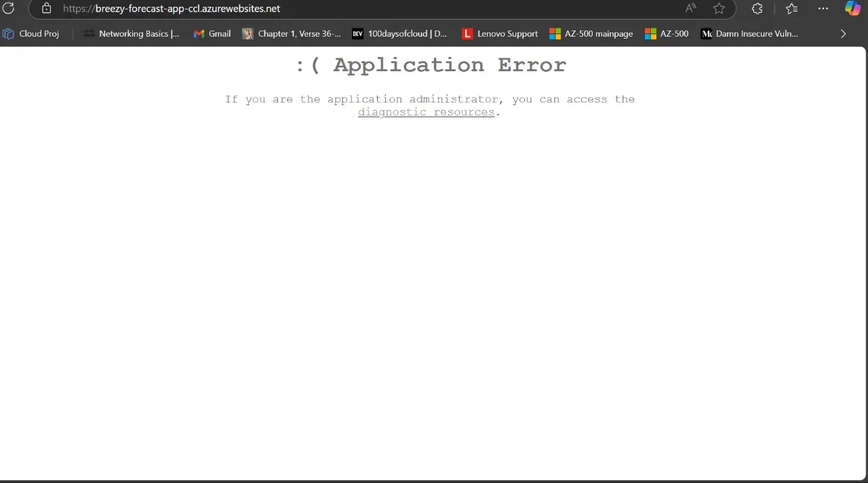The height and width of the screenshot is (483, 868).
Task: Start Read aloud for this page
Action: coord(690,8)
